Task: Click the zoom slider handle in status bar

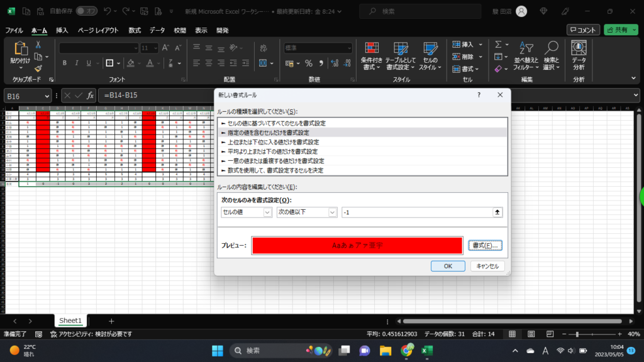Action: 577,334
